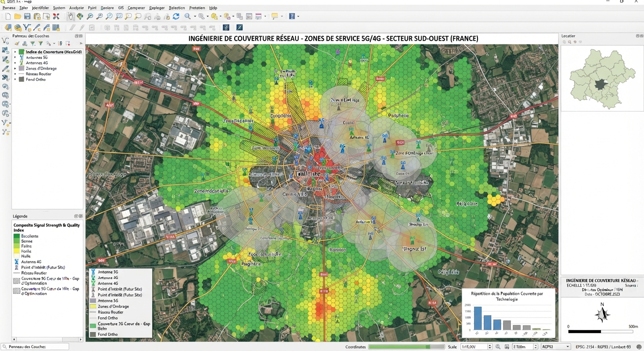Toggle visibility of Fond Ortho layer
This screenshot has width=644, height=351.
pos(21,80)
